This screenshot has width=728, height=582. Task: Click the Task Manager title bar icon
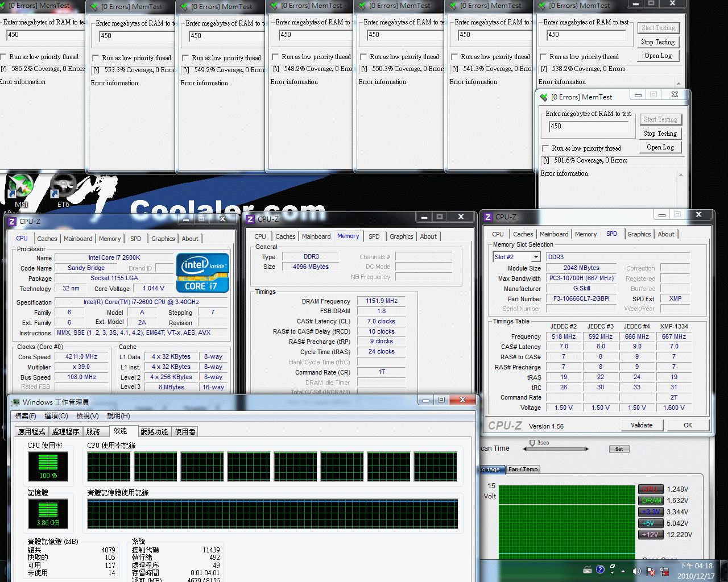pos(15,402)
